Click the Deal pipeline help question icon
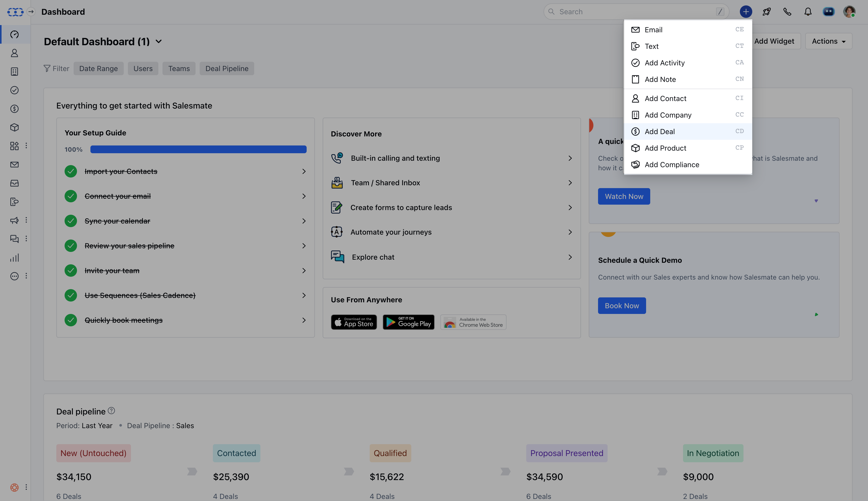 coord(111,411)
